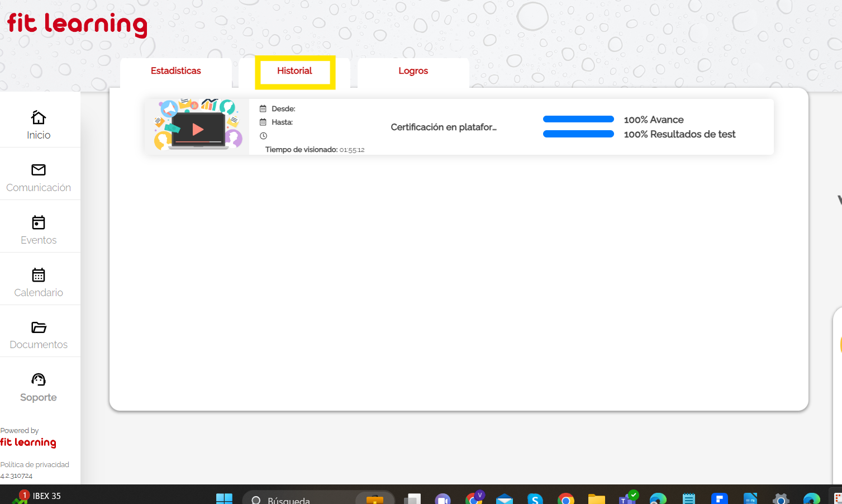Image resolution: width=842 pixels, height=504 pixels.
Task: Open the Documentos folder icon
Action: (x=39, y=327)
